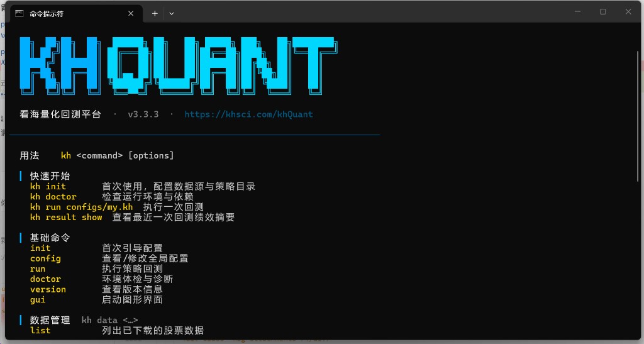This screenshot has height=344, width=644.
Task: Click the description 列出已下载的股票数据
Action: point(153,330)
